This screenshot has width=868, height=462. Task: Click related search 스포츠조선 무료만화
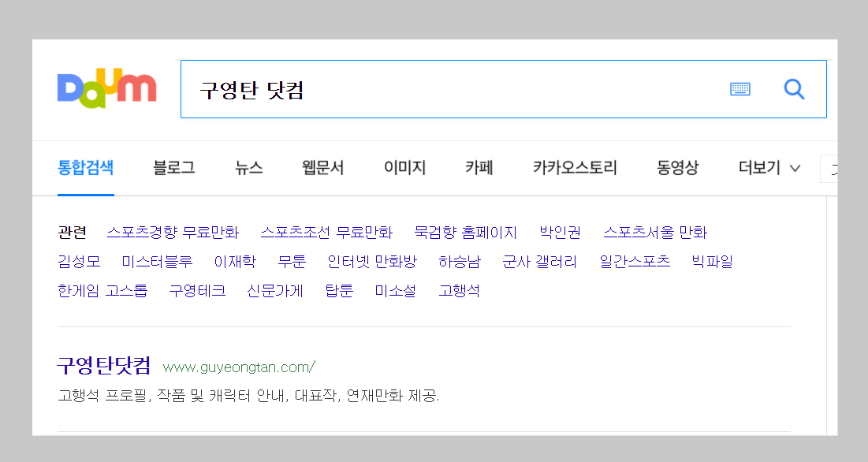(x=326, y=232)
